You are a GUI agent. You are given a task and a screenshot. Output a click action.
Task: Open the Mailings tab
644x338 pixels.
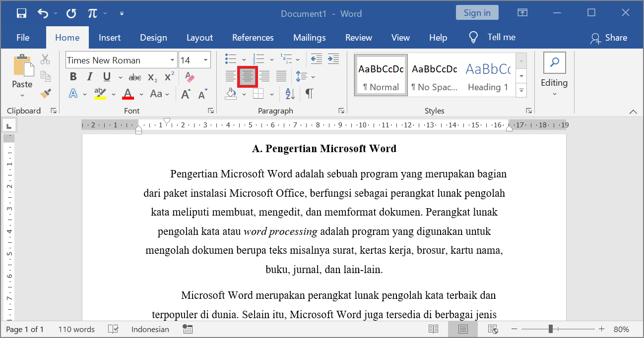pos(310,38)
